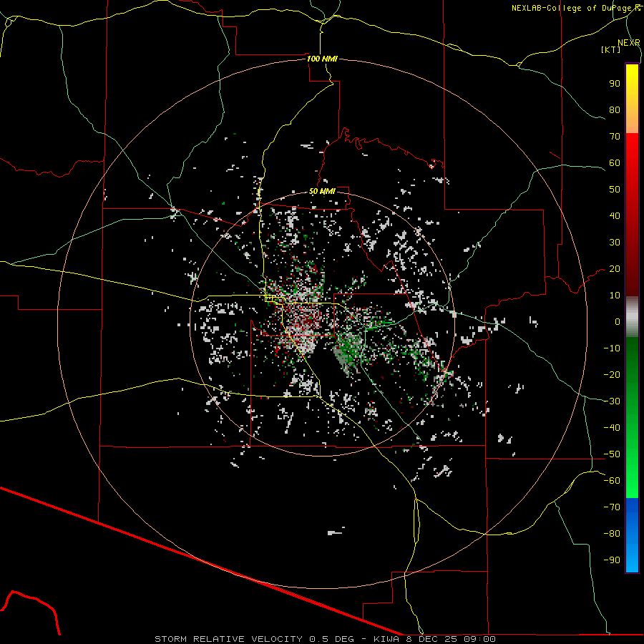This screenshot has height=644, width=644.
Task: Click the positive 50 scale value
Action: (615, 190)
